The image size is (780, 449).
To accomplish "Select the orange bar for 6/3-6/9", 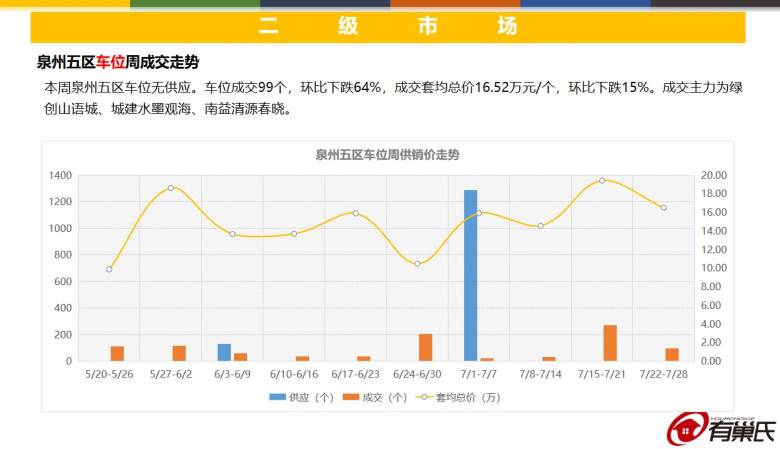I will tap(241, 357).
